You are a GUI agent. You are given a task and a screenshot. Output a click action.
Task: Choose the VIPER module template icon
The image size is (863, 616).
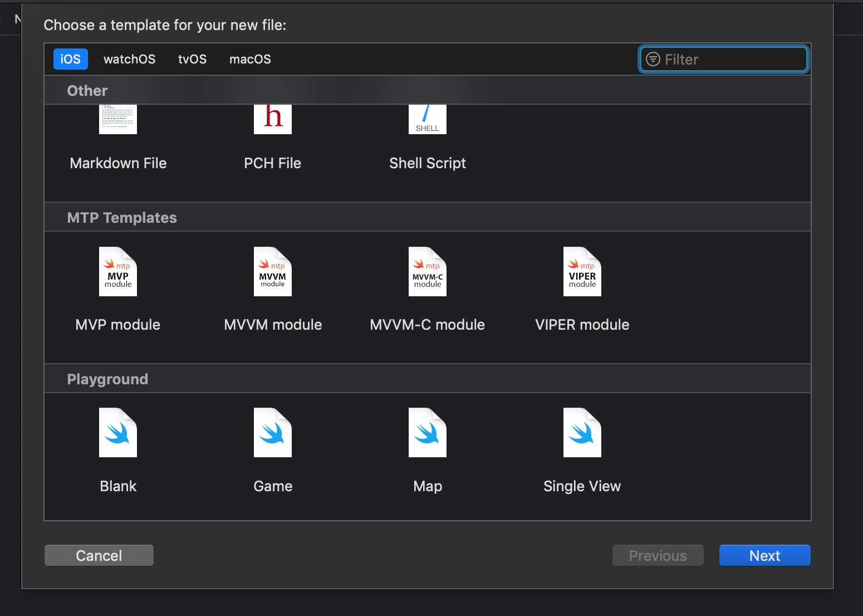tap(582, 271)
